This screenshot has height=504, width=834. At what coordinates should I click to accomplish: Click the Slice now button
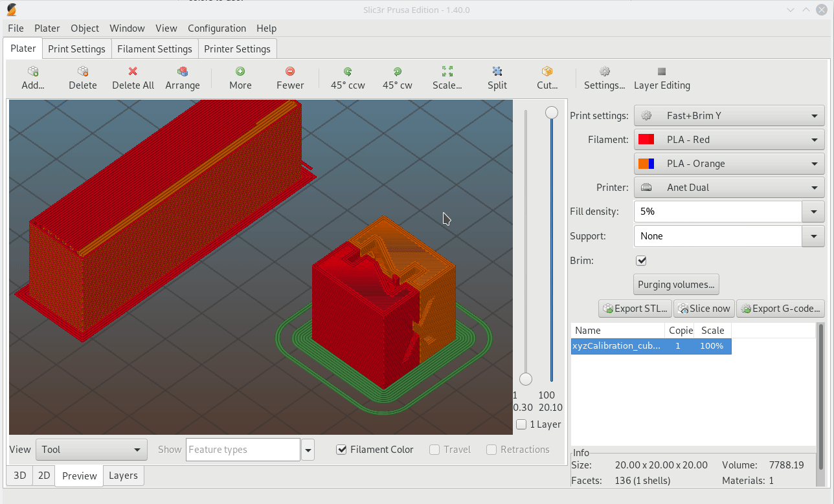click(704, 308)
